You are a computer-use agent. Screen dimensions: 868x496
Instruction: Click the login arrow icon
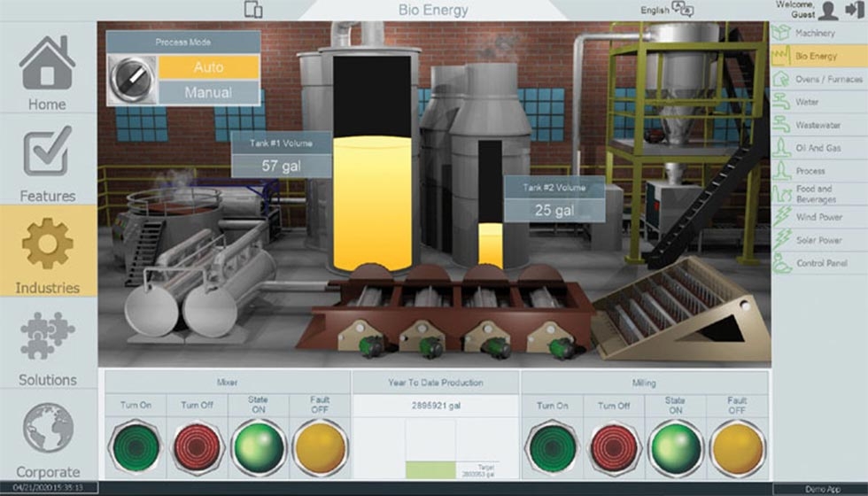coord(854,11)
